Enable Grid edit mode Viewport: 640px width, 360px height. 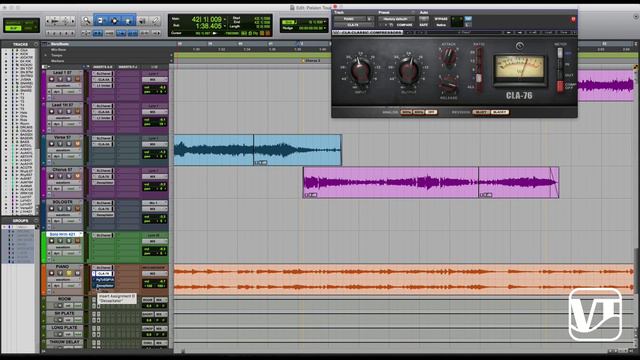[29, 28]
